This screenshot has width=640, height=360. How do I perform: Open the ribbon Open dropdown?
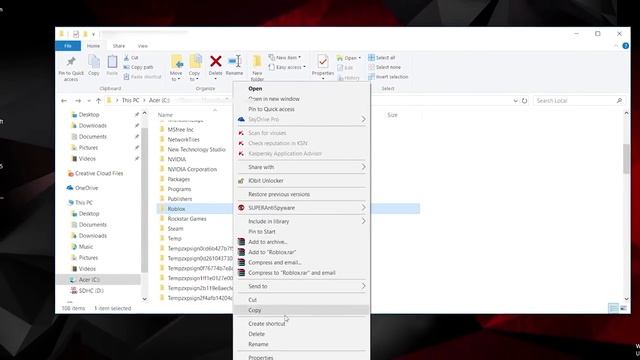349,58
